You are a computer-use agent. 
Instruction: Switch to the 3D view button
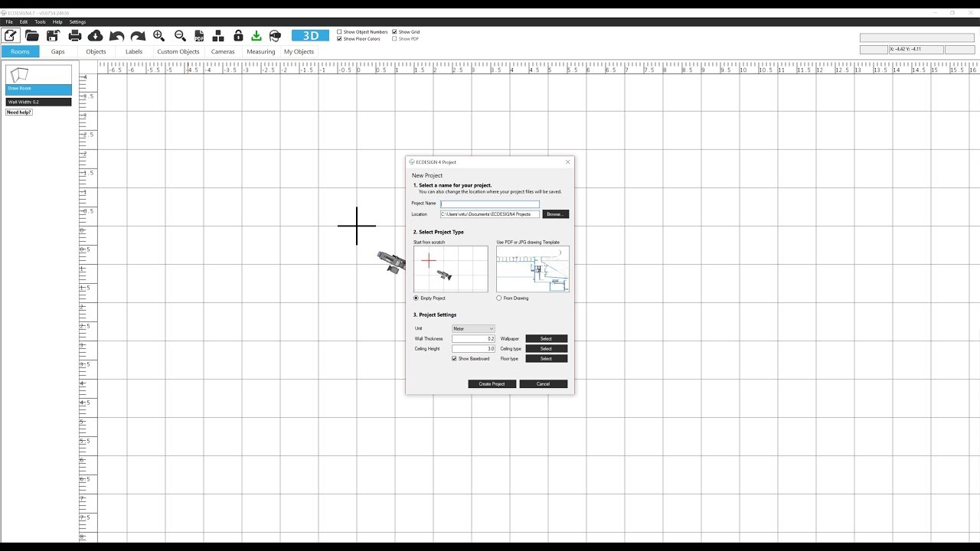(x=310, y=36)
